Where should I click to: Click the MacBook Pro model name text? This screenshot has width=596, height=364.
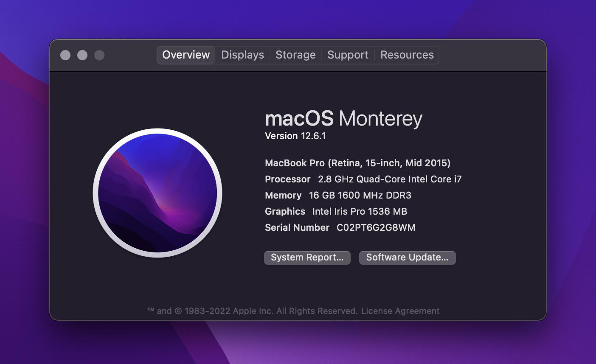[358, 163]
